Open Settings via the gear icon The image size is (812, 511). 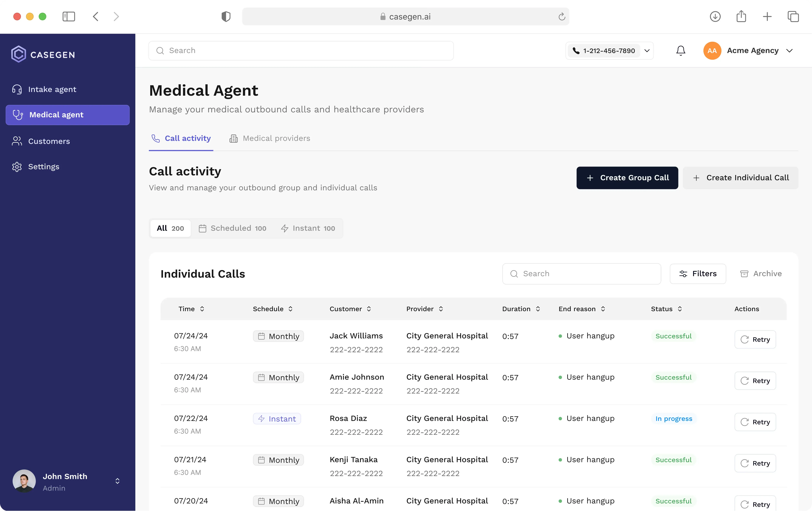pos(17,166)
